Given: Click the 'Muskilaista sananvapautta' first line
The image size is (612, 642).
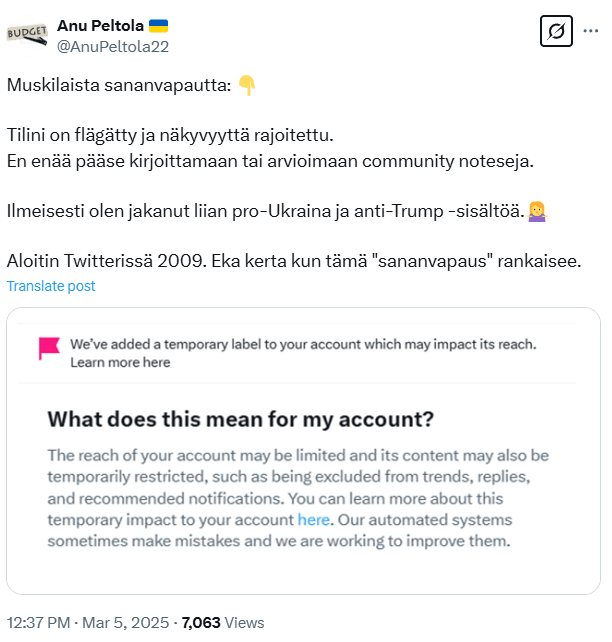Looking at the screenshot, I should [x=118, y=86].
